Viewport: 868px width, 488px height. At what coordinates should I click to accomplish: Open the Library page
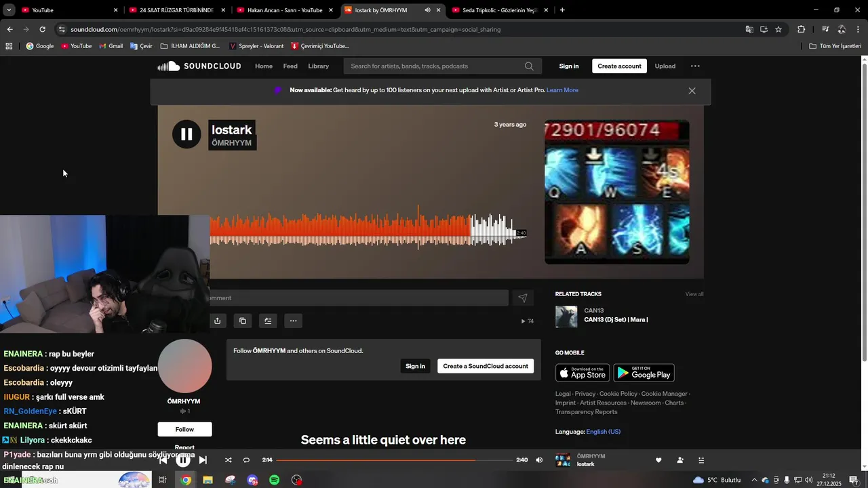pos(318,66)
